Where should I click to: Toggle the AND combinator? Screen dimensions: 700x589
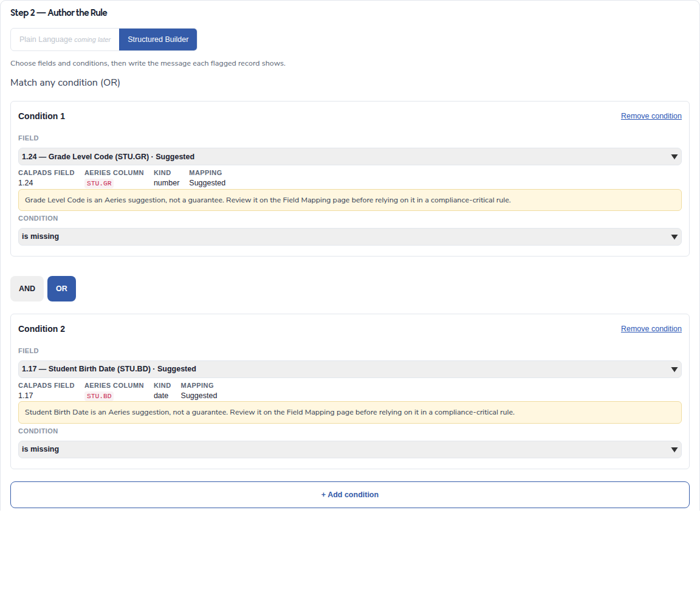click(27, 289)
